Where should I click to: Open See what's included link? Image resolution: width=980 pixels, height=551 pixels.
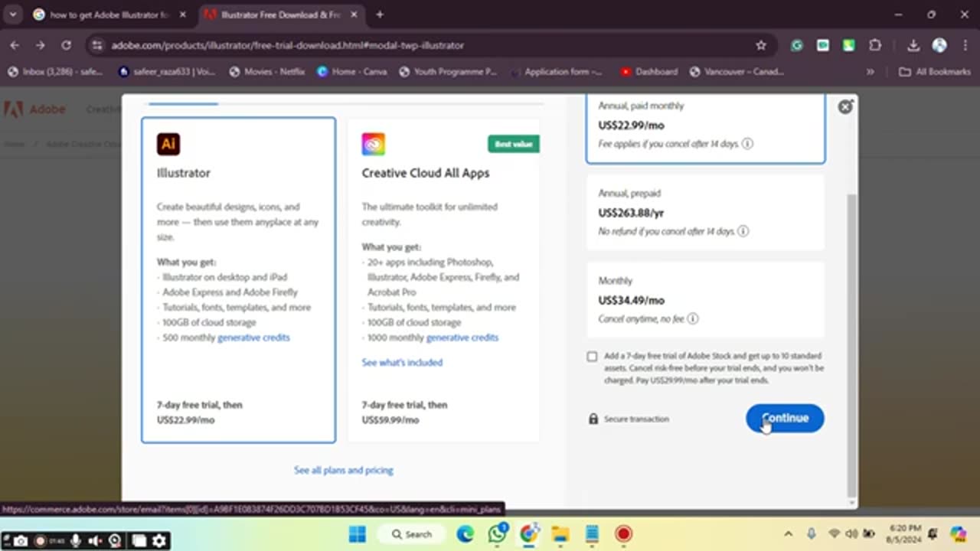click(402, 362)
